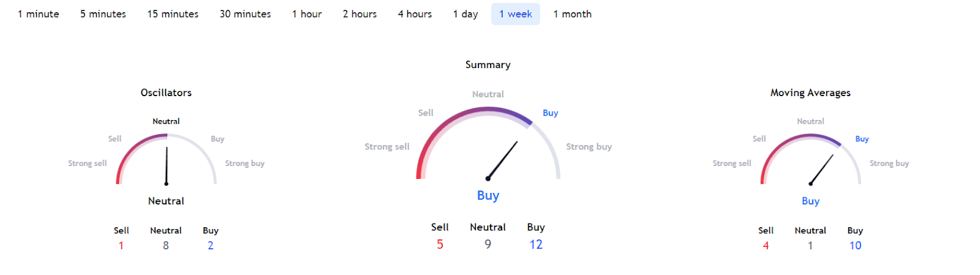980x275 pixels.
Task: Select the 1 minute timeframe tab
Action: point(39,14)
